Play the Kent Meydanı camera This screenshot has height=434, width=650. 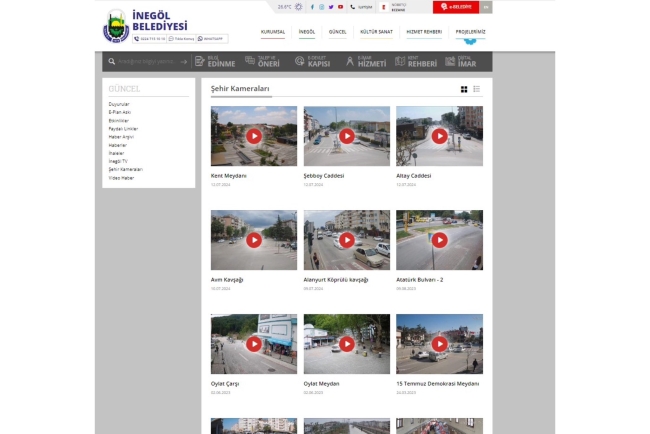click(254, 136)
